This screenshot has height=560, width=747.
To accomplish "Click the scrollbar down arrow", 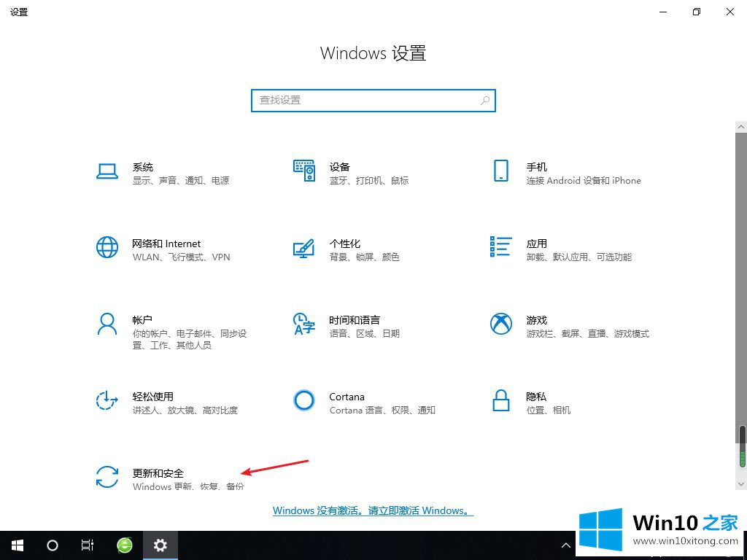I will (x=741, y=484).
